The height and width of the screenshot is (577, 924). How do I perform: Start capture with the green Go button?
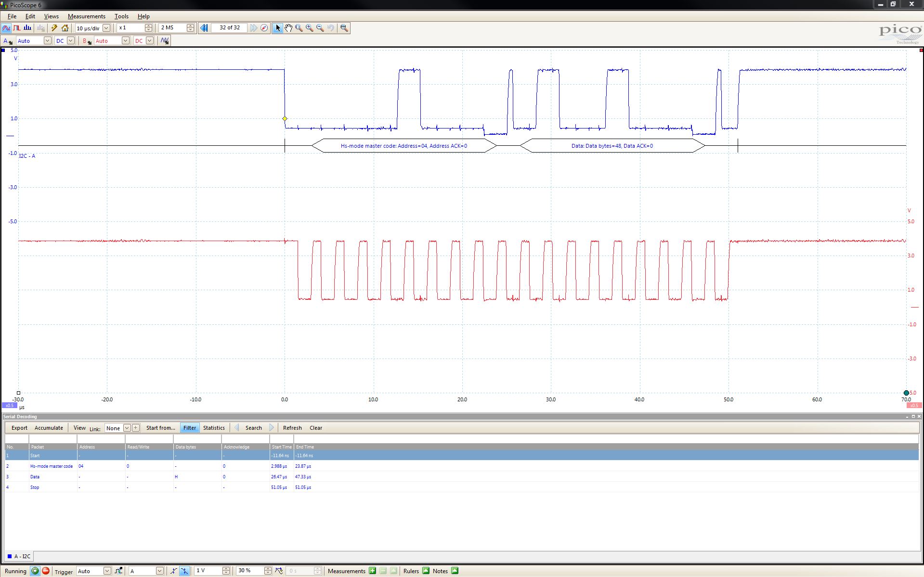point(35,571)
